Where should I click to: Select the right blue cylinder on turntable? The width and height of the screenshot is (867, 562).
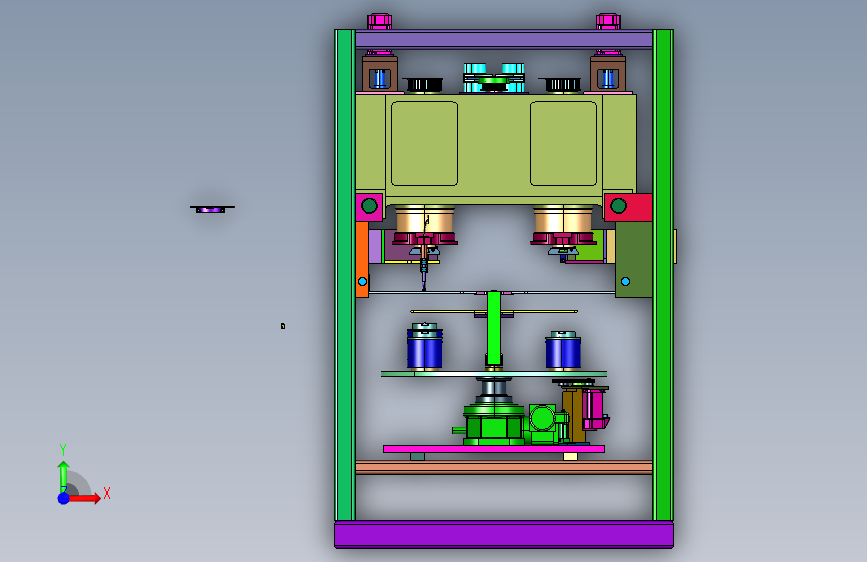pos(563,352)
